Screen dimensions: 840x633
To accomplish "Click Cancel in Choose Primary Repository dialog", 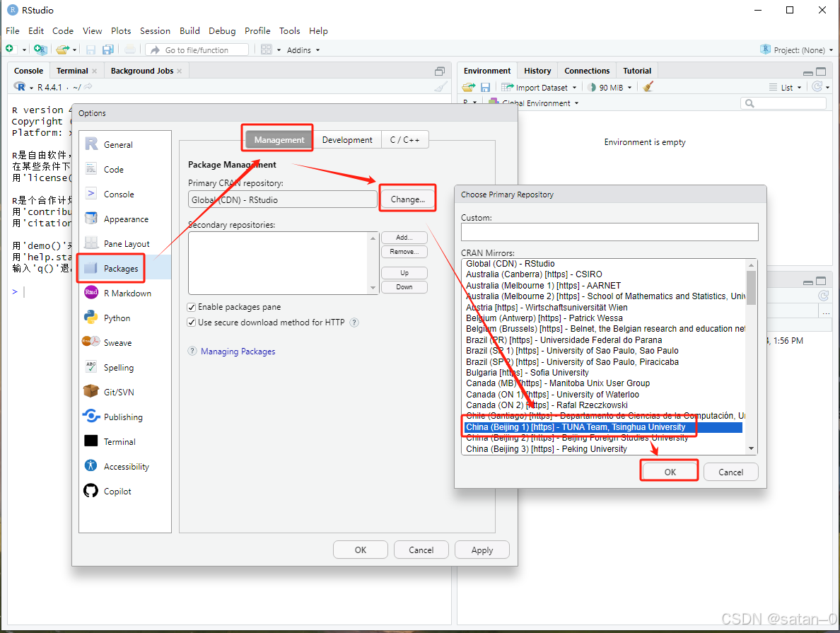I will pos(730,472).
